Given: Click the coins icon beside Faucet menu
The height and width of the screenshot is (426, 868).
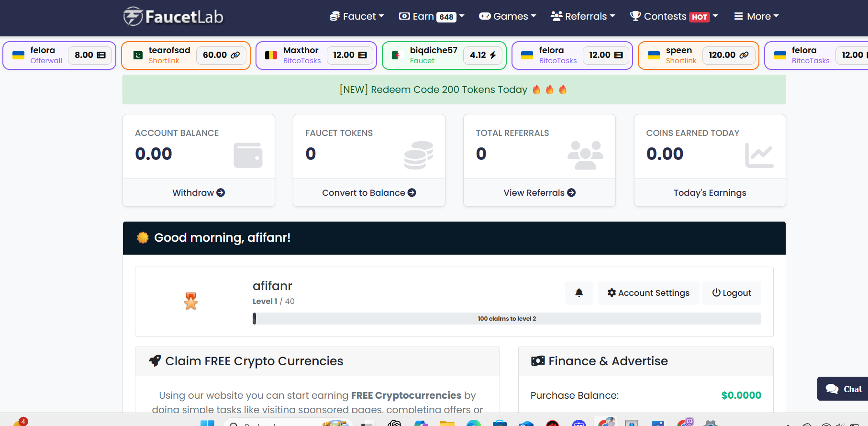Looking at the screenshot, I should 334,16.
